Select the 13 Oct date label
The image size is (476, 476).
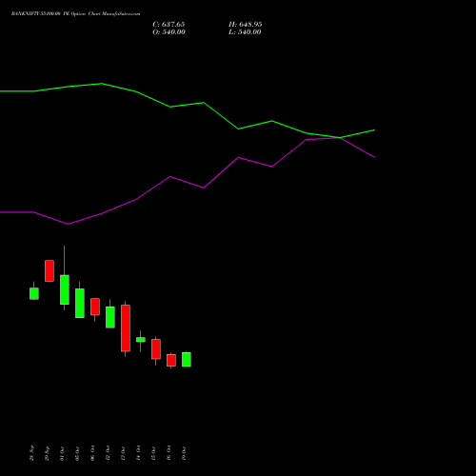pos(123,453)
